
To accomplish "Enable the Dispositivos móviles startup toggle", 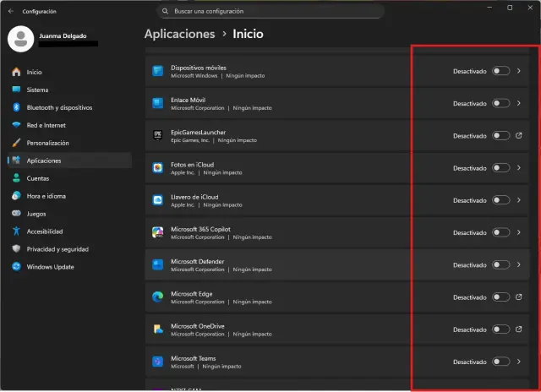I will [x=500, y=71].
